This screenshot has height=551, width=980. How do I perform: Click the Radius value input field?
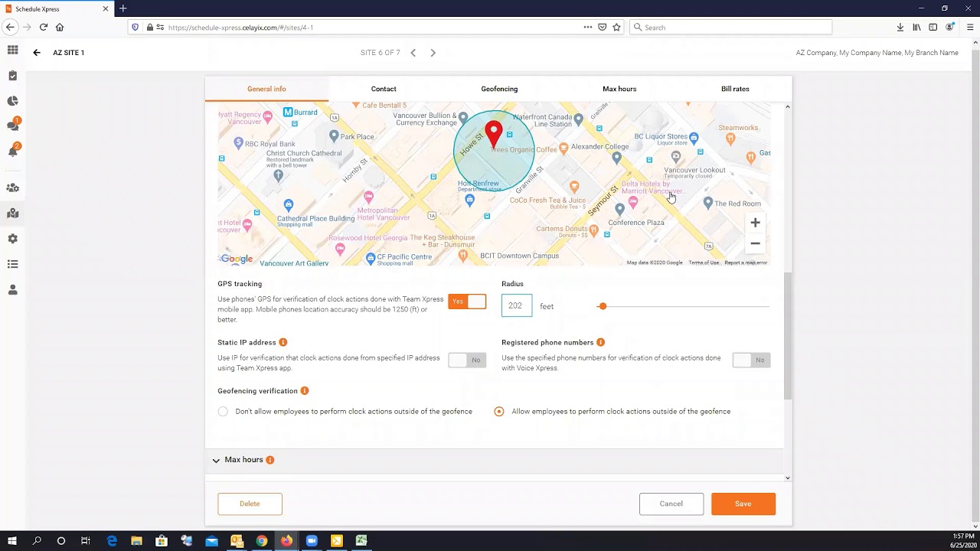[x=517, y=306]
